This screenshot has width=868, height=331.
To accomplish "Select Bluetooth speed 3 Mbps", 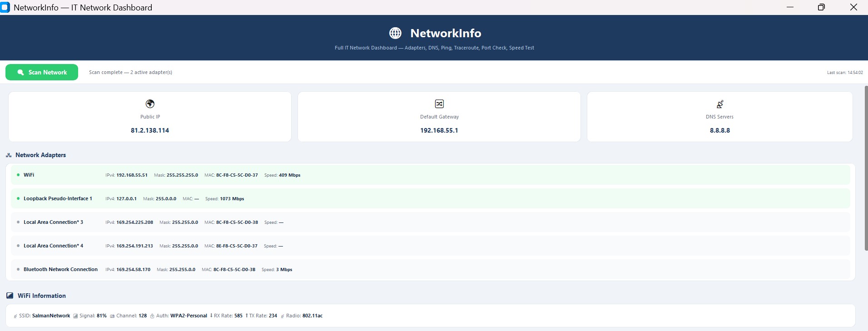I will coord(284,269).
